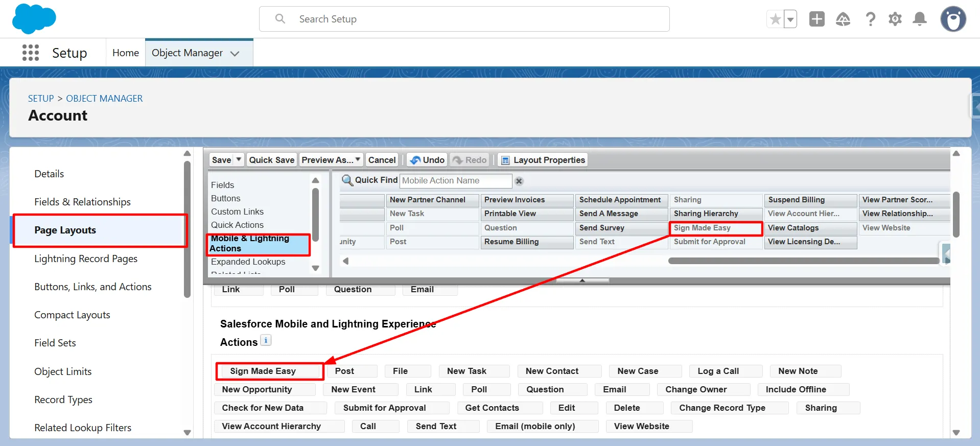Open Field Sets in sidebar
Image resolution: width=980 pixels, height=446 pixels.
pos(55,343)
